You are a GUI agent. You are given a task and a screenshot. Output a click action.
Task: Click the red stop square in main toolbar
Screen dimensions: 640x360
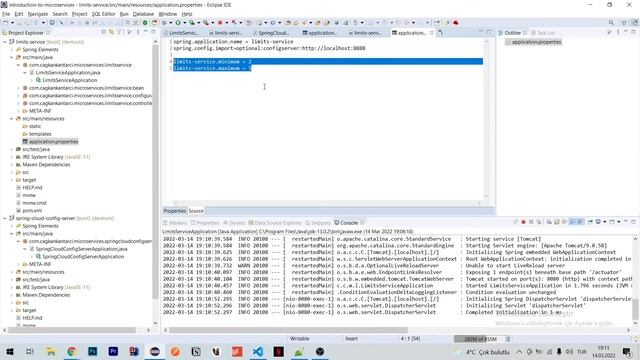point(220,23)
